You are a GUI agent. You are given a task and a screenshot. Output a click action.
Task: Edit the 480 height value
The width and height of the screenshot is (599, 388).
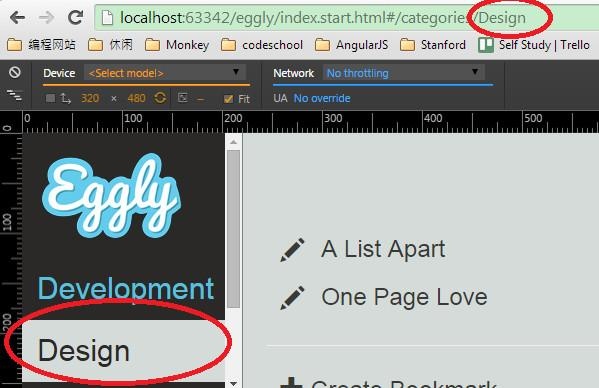[136, 99]
